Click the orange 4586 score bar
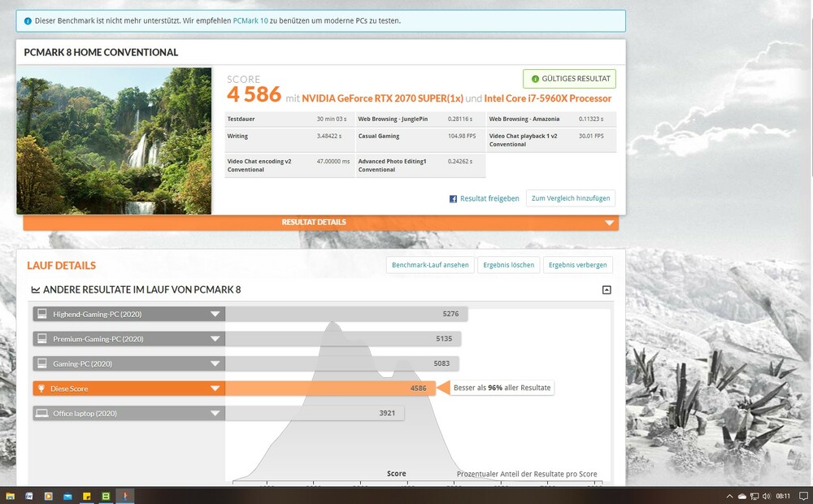 click(330, 389)
